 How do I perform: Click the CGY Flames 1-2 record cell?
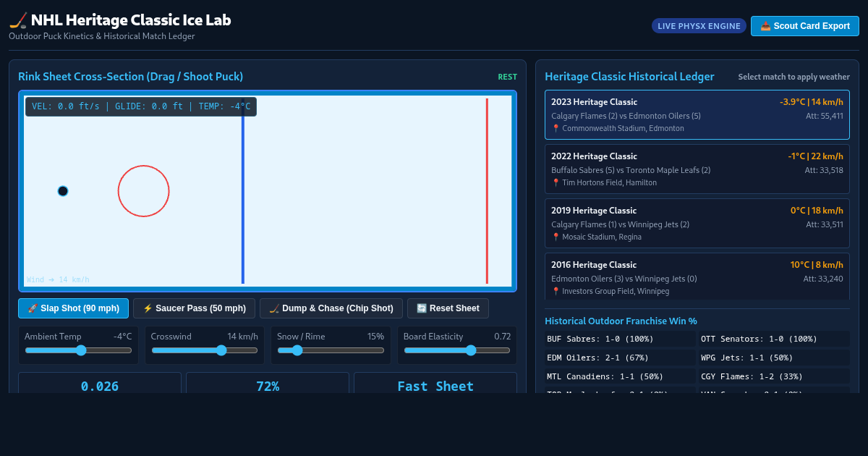tap(774, 376)
